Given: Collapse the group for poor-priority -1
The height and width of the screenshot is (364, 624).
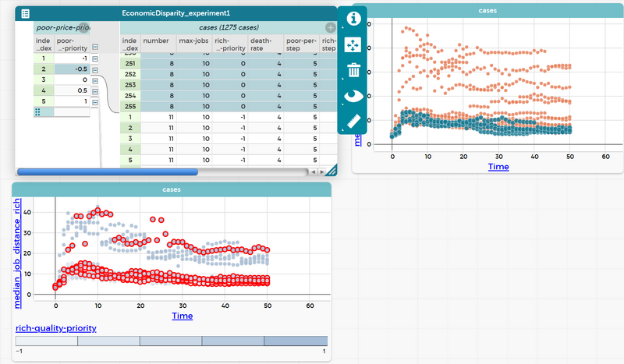Looking at the screenshot, I should click(x=95, y=58).
